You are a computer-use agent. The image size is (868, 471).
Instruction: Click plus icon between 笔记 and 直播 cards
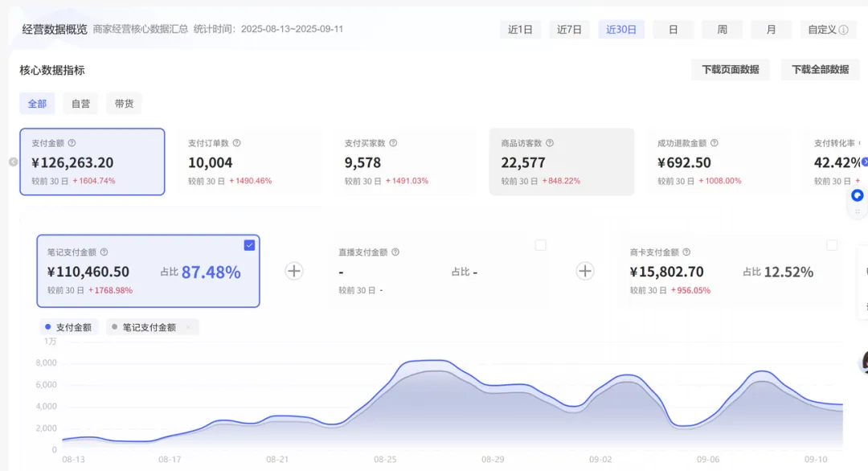point(294,271)
